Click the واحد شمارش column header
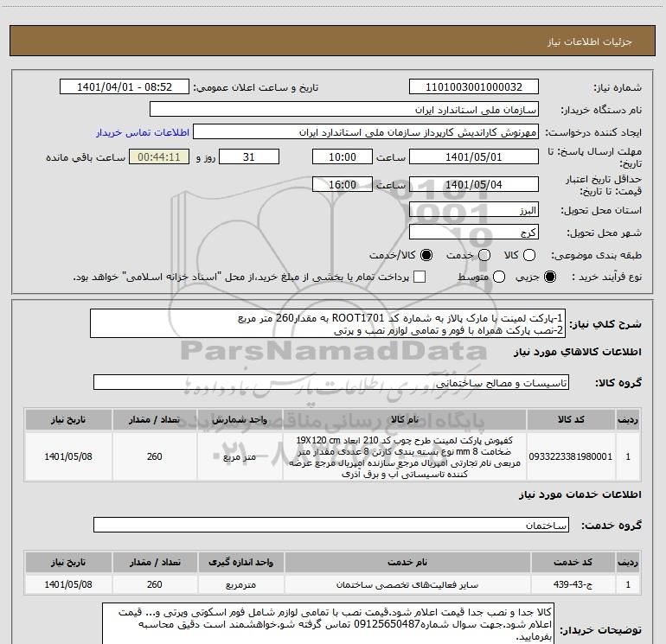Image resolution: width=666 pixels, height=644 pixels. click(240, 420)
